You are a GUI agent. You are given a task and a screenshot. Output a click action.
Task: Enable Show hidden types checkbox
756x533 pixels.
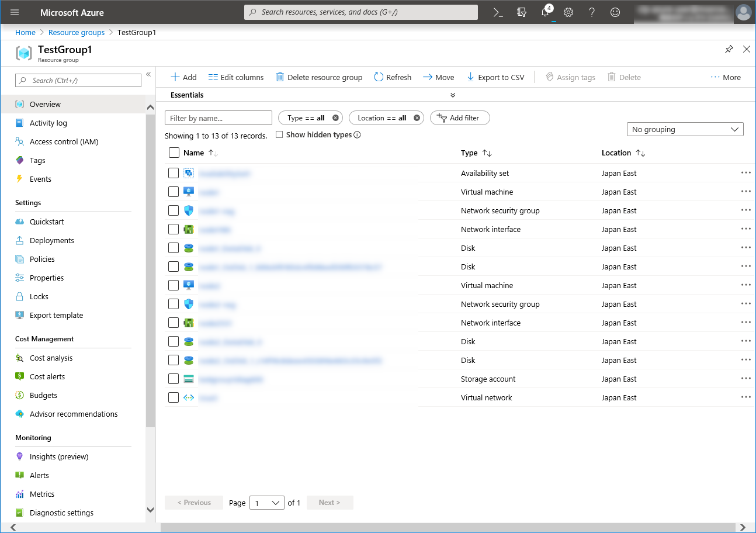279,135
